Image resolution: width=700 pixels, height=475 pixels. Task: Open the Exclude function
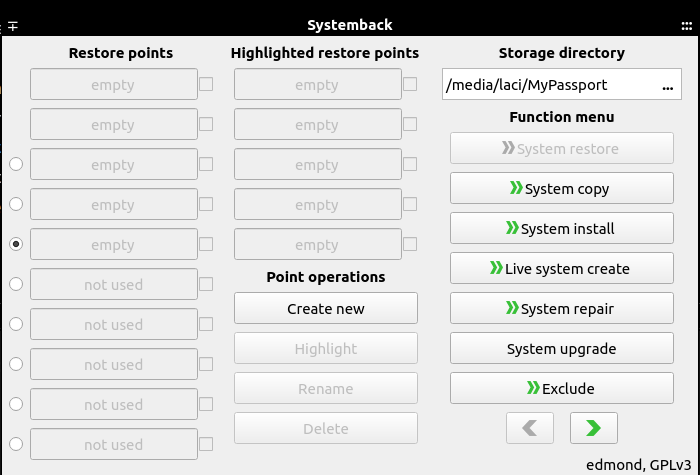pos(562,388)
